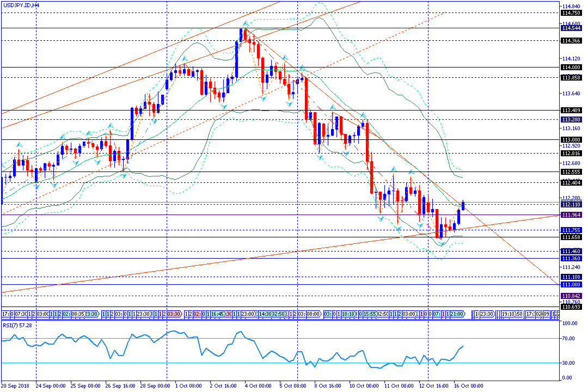Click the 25 Sep 08:00 date label
588x392 pixels.
coord(85,386)
